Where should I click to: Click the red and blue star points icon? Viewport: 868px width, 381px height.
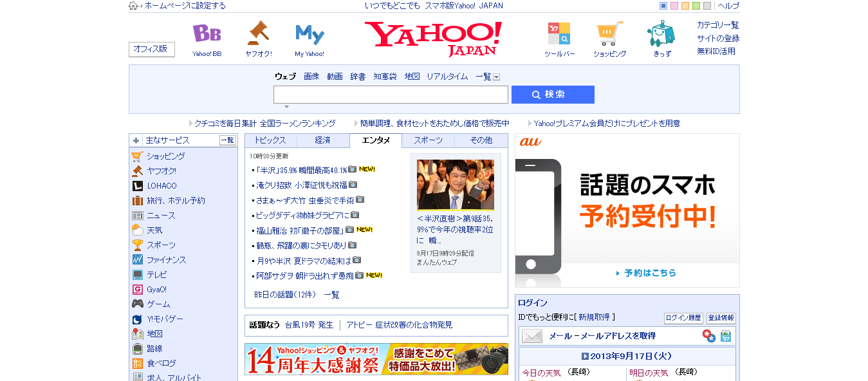point(708,336)
